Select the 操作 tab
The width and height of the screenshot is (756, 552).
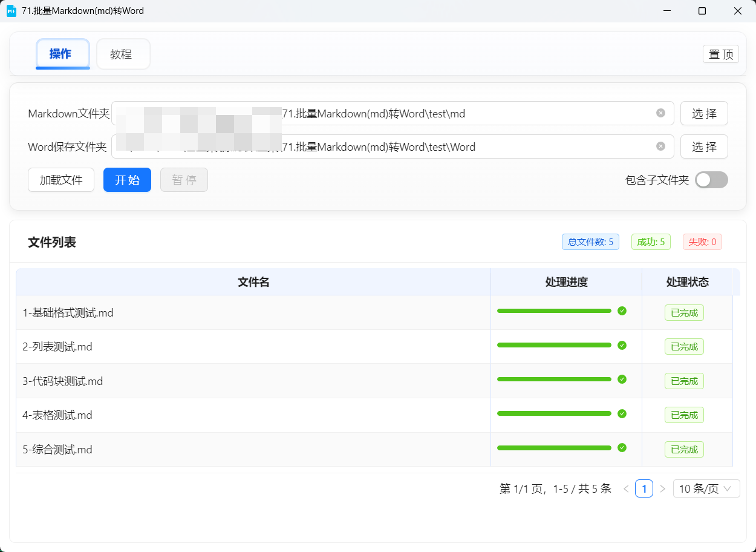click(62, 54)
